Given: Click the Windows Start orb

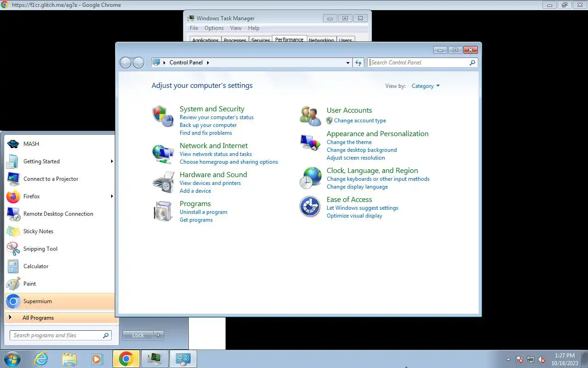Looking at the screenshot, I should (x=12, y=359).
